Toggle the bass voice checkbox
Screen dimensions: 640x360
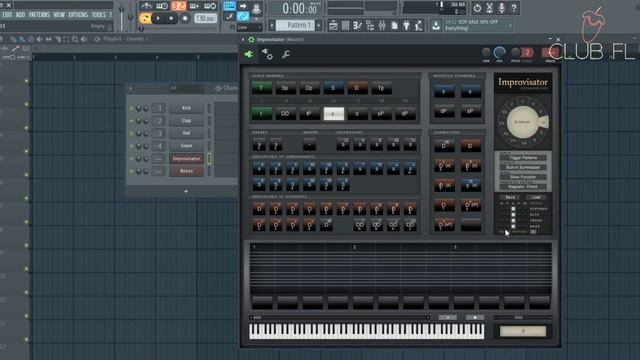tap(513, 226)
